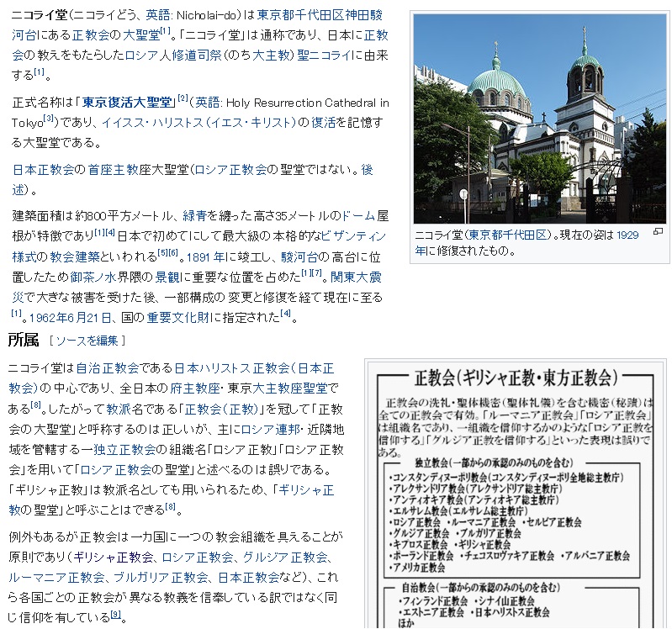The width and height of the screenshot is (672, 629).
Task: Open the 関東大震 link
Action: (x=356, y=277)
